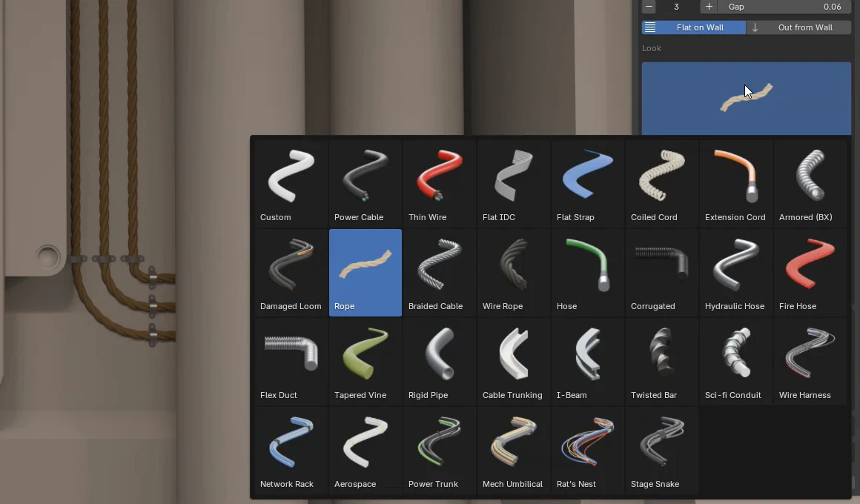Select the I-Beam preset
Viewport: 860px width, 504px height.
pyautogui.click(x=587, y=362)
